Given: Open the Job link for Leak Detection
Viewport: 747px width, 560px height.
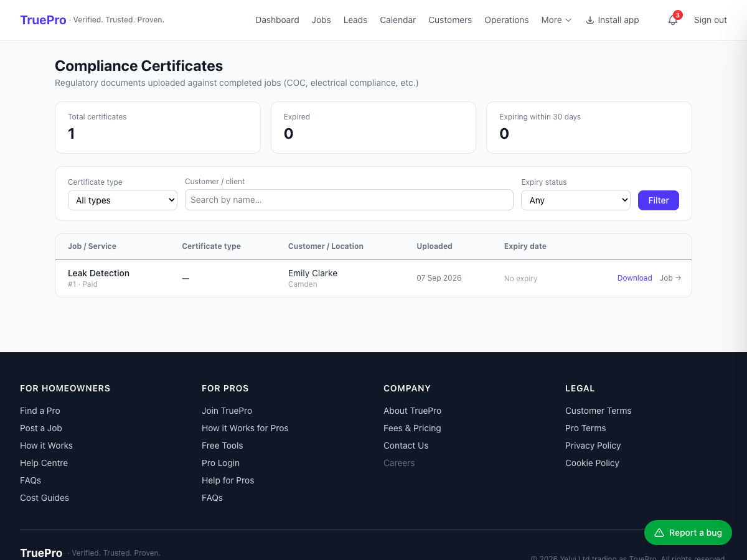Looking at the screenshot, I should click(670, 278).
